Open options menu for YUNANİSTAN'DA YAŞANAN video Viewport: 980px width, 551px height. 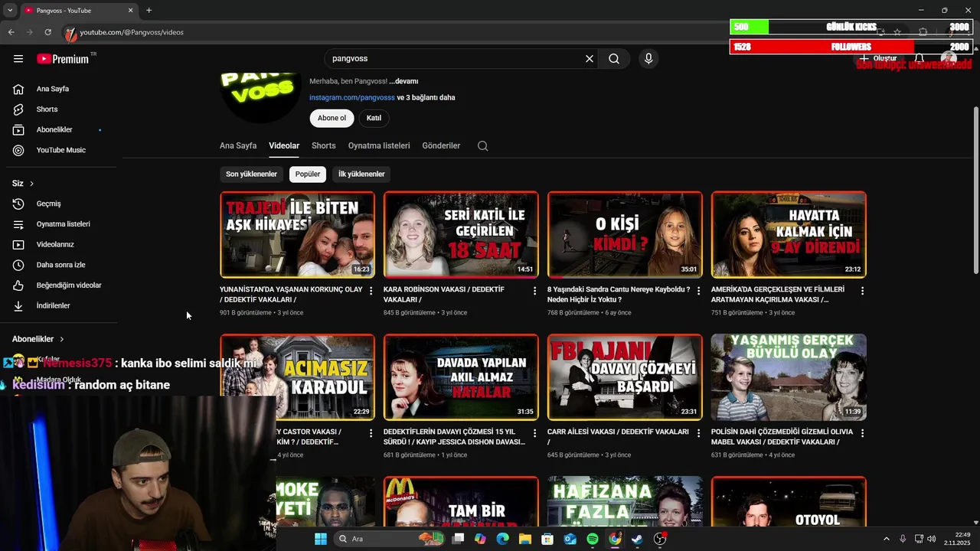(371, 291)
